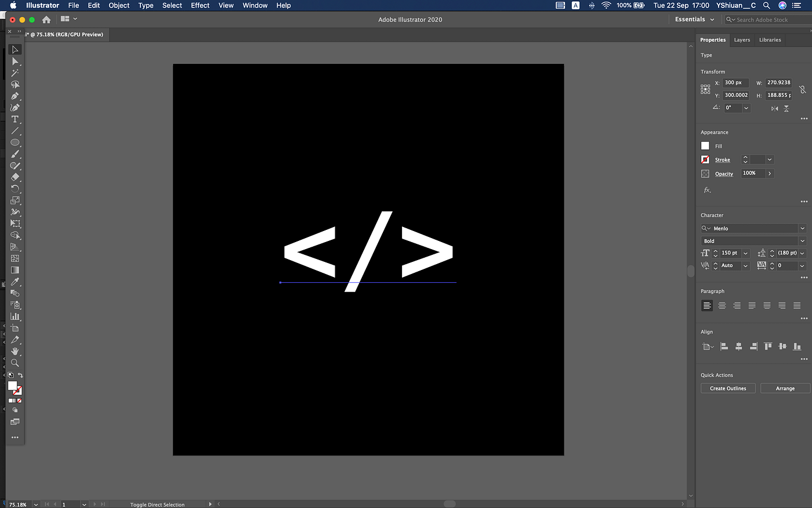
Task: Click Flip Horizontally icon in Transform
Action: point(774,109)
